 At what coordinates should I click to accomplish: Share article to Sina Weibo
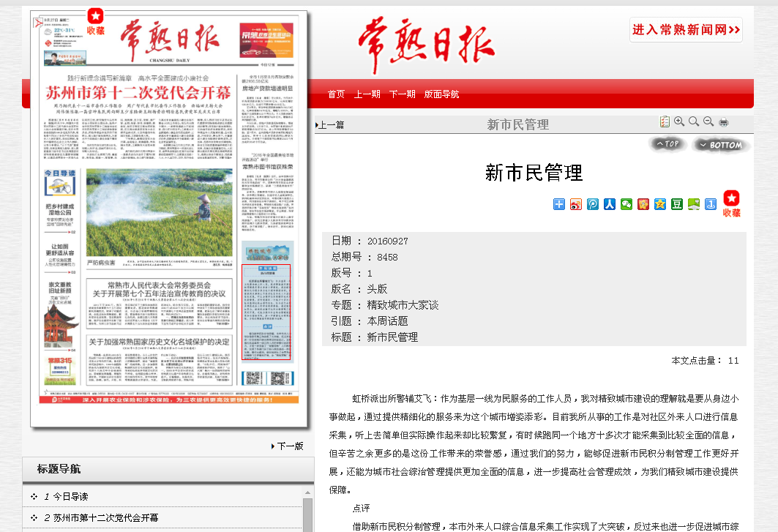tap(576, 204)
